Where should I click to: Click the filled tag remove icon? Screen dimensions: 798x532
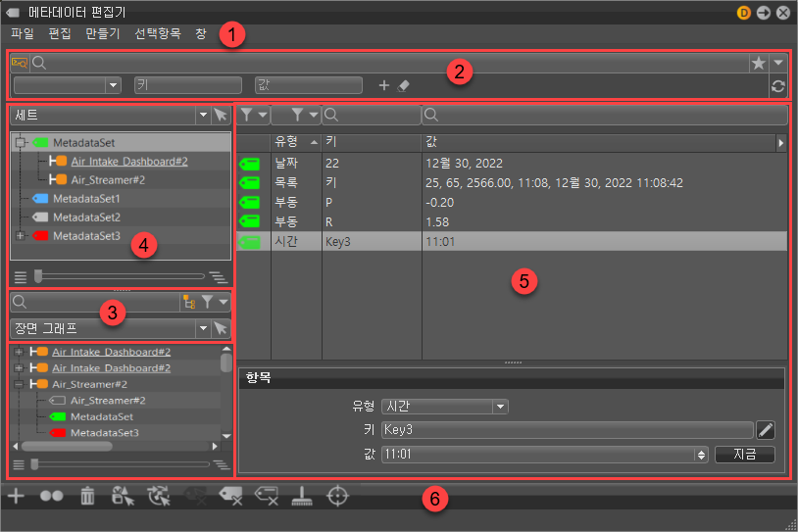pos(230,496)
